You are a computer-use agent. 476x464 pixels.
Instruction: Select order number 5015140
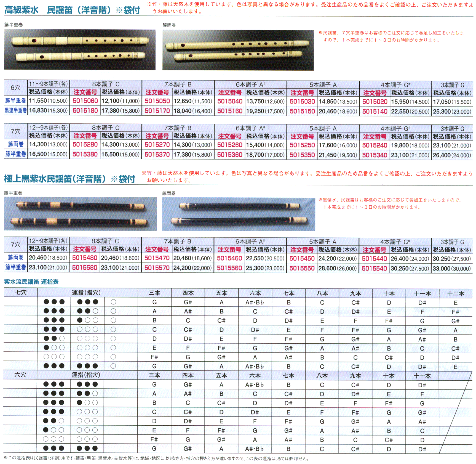pyautogui.click(x=375, y=112)
